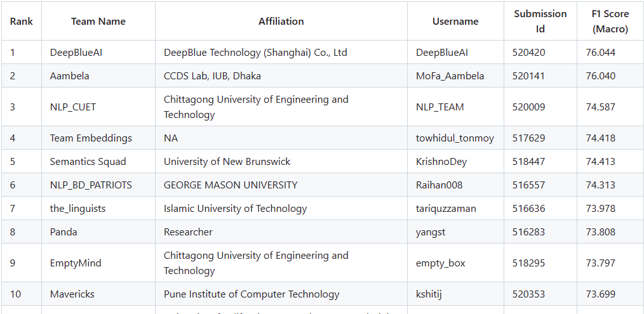Viewport: 644px width, 314px height.
Task: Select Pune Institute of Computer Technology cell
Action: pyautogui.click(x=252, y=294)
